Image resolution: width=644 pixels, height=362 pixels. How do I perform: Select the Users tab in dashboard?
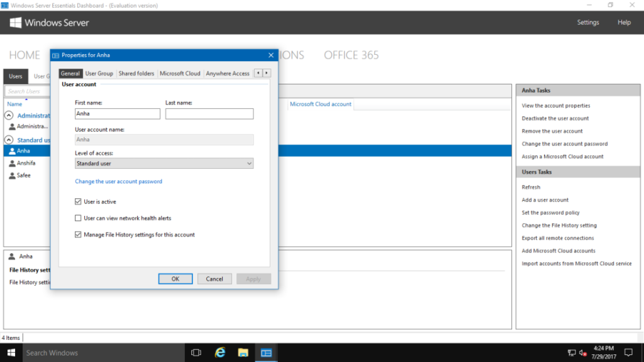[x=16, y=76]
